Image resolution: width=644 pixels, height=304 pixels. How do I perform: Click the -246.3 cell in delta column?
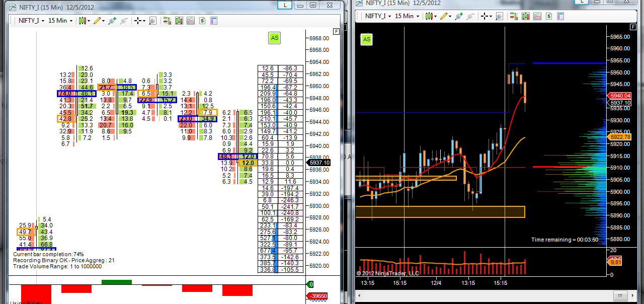(x=290, y=200)
